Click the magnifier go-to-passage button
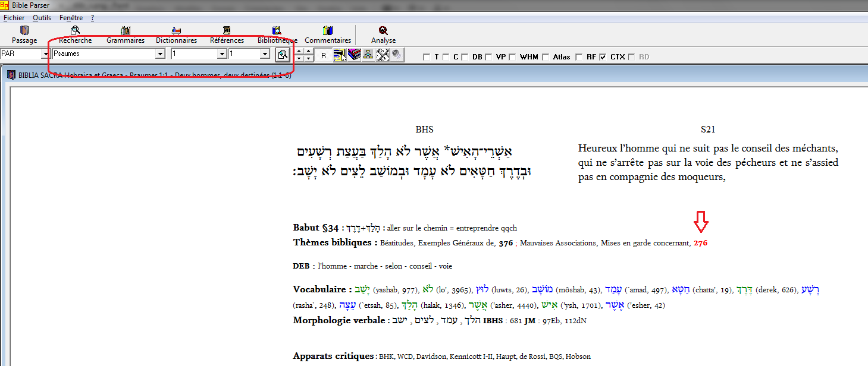The image size is (868, 366). coord(283,54)
